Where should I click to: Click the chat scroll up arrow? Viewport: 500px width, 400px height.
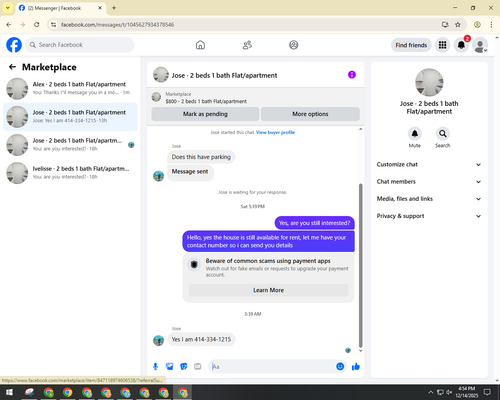[360, 129]
